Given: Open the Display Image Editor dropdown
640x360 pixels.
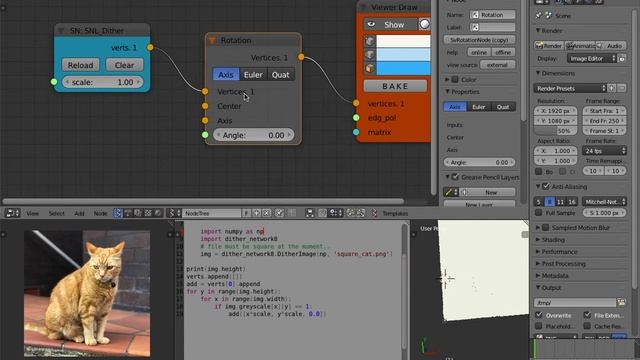Looking at the screenshot, I should point(591,58).
